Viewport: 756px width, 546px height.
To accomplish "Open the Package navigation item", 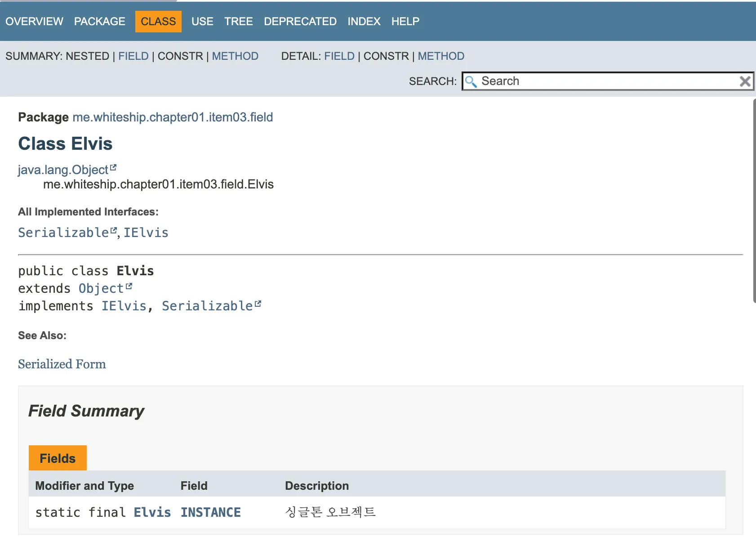I will 100,22.
